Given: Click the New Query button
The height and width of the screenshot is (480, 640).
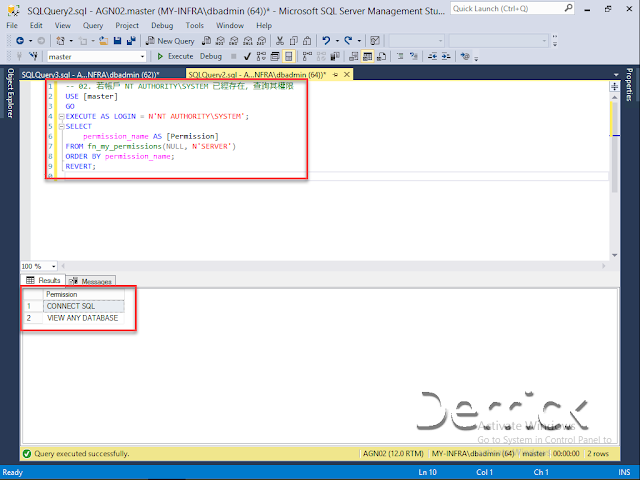Looking at the screenshot, I should coord(171,41).
